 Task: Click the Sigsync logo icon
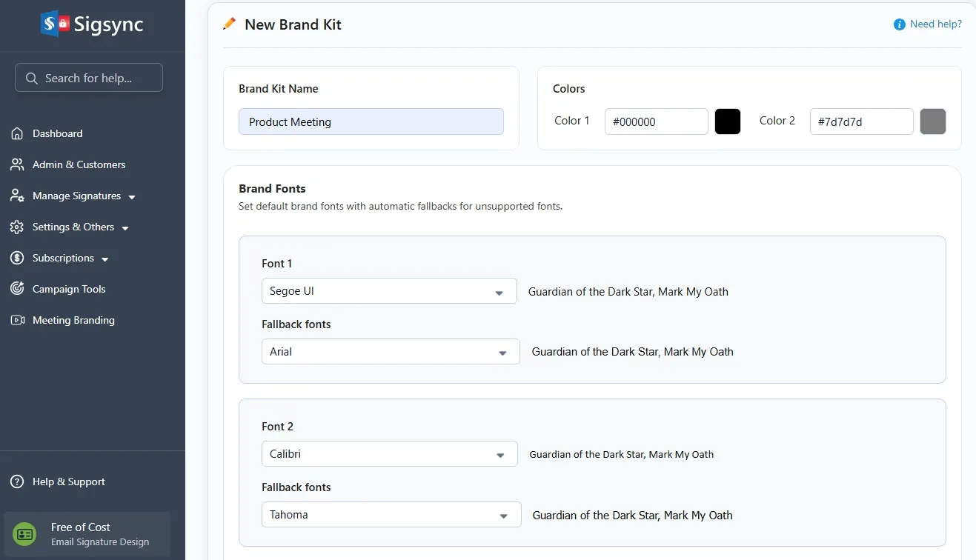[56, 24]
